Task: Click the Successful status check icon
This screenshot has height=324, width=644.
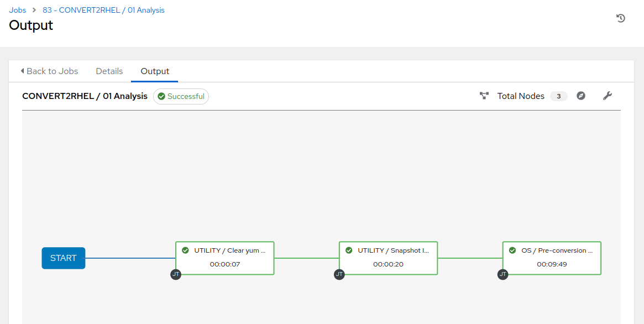Action: 161,97
